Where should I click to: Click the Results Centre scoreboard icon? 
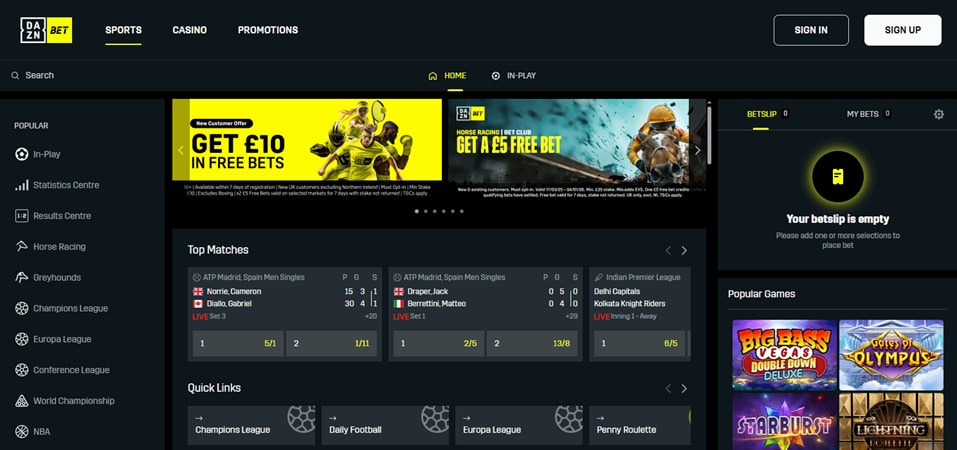(x=22, y=216)
